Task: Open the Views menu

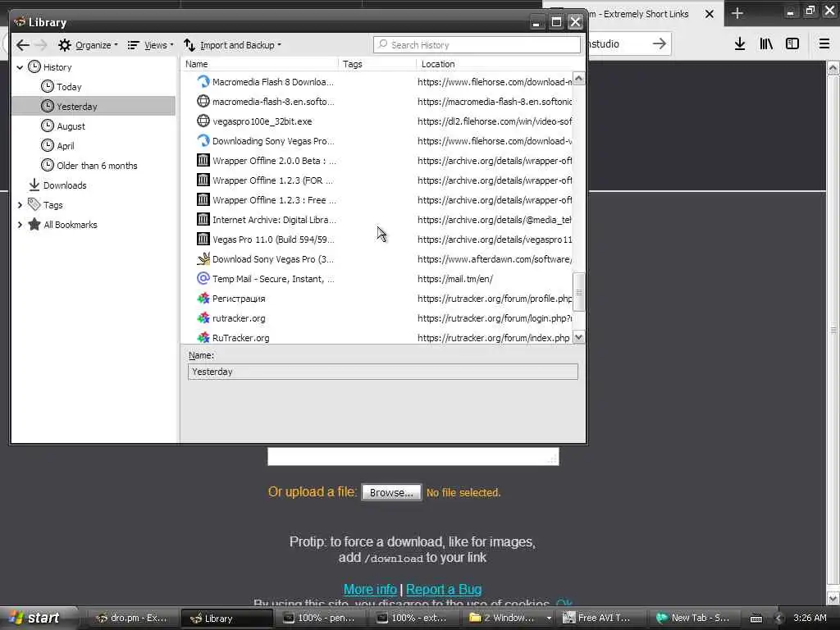Action: [x=151, y=45]
